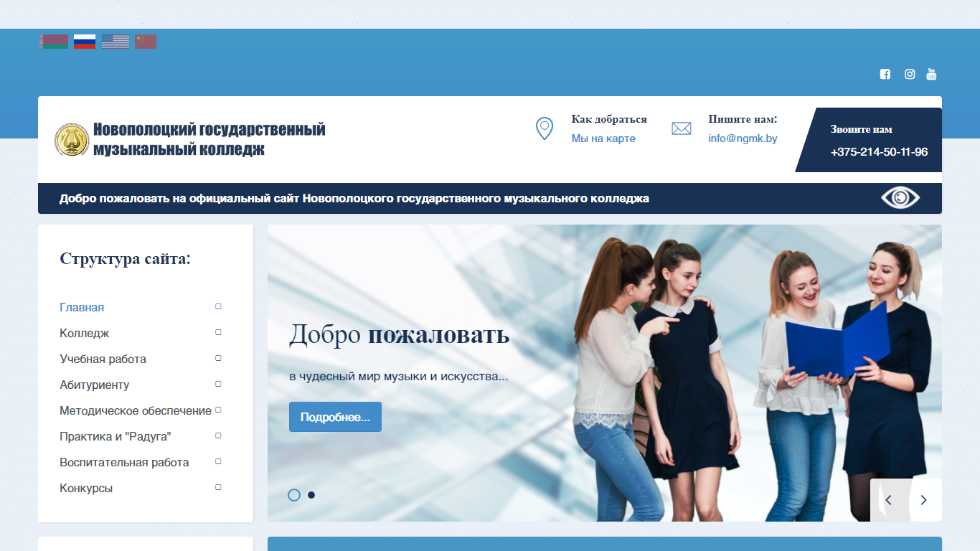
Task: Open the Практика и "Радуга" menu item
Action: (116, 436)
